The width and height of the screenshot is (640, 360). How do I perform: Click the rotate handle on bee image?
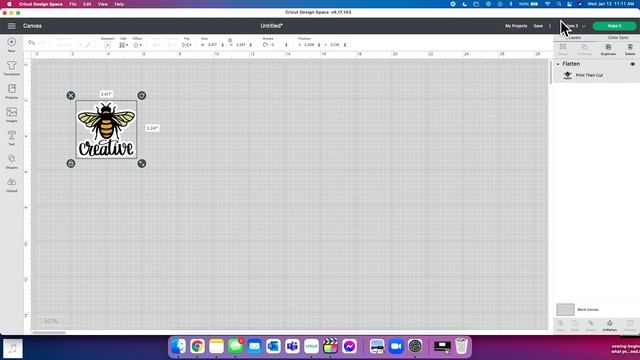point(142,96)
